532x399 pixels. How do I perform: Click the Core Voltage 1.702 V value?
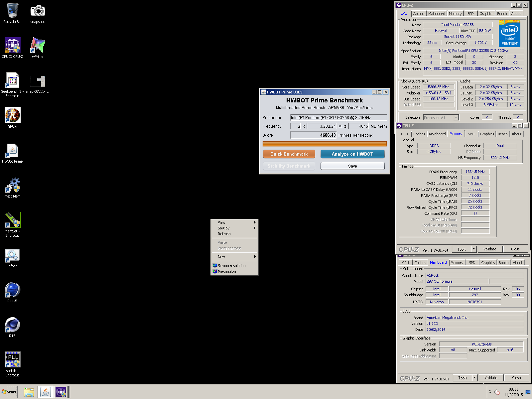(x=480, y=43)
